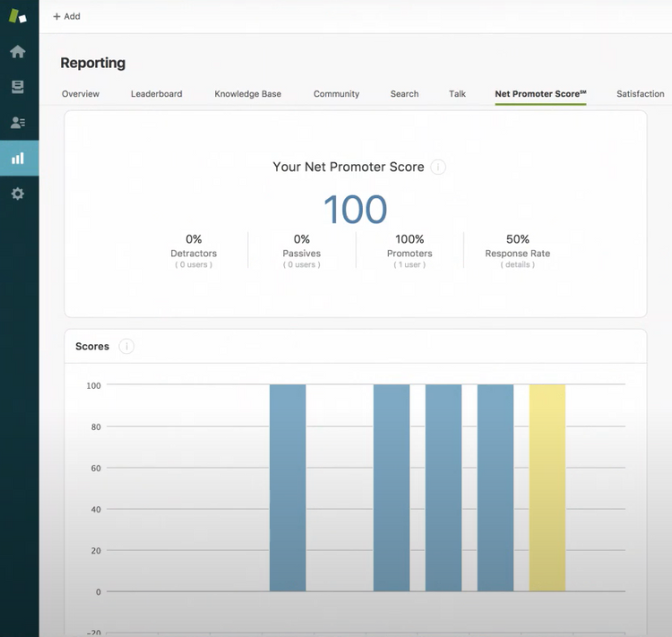The height and width of the screenshot is (637, 672).
Task: Click the '0%' above Passives
Action: pos(302,239)
